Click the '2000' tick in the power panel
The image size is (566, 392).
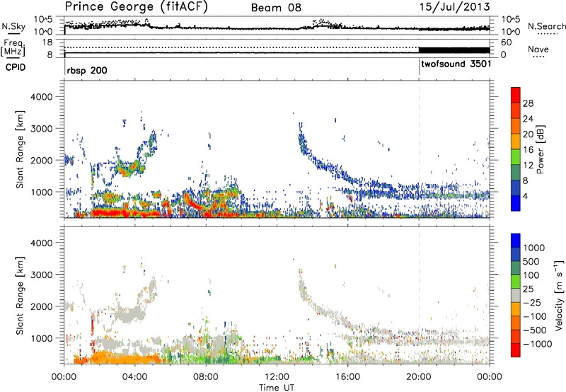42,160
